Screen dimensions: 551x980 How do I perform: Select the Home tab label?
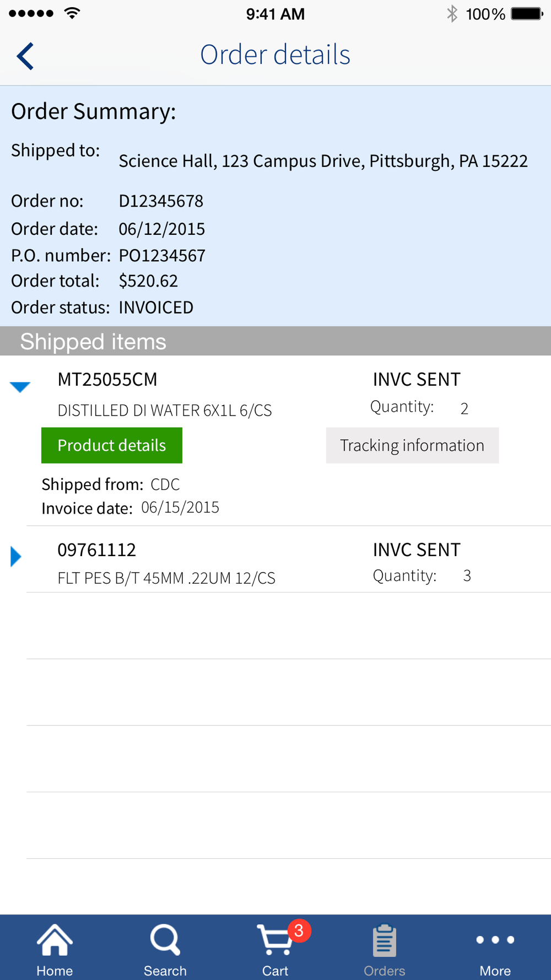(55, 971)
